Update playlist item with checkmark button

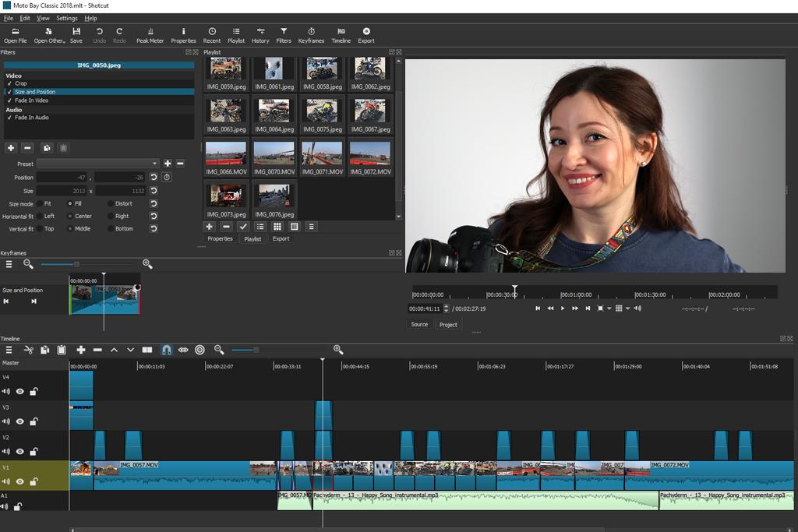point(243,227)
